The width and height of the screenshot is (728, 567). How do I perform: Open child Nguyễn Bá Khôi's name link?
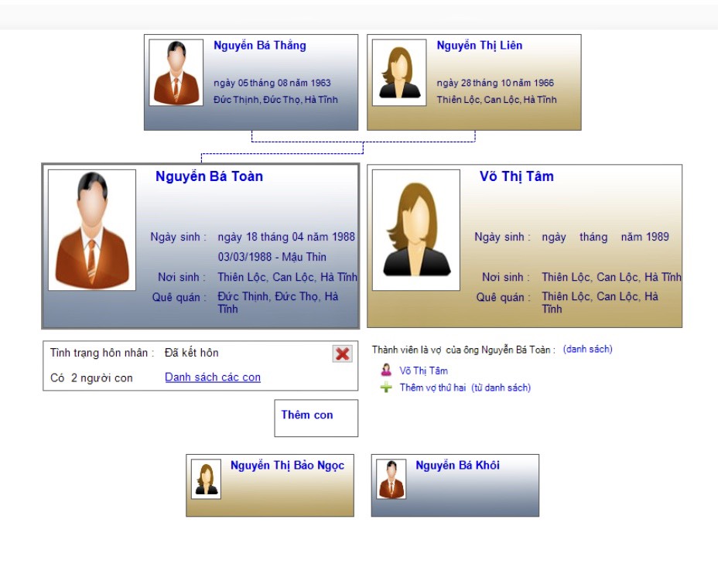click(x=457, y=466)
